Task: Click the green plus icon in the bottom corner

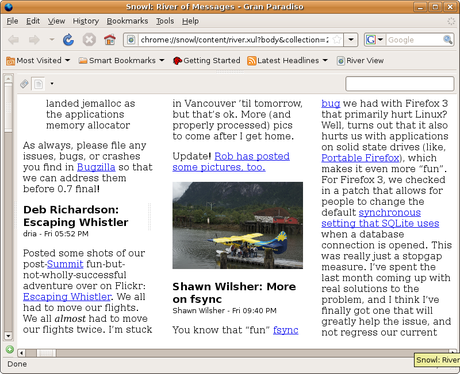Action: [x=10, y=349]
